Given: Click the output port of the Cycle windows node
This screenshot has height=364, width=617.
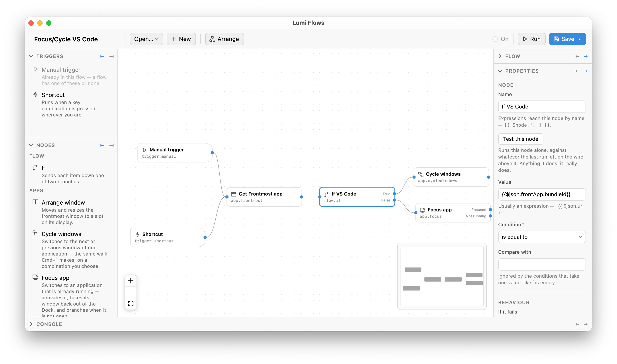Looking at the screenshot, I should click(489, 177).
